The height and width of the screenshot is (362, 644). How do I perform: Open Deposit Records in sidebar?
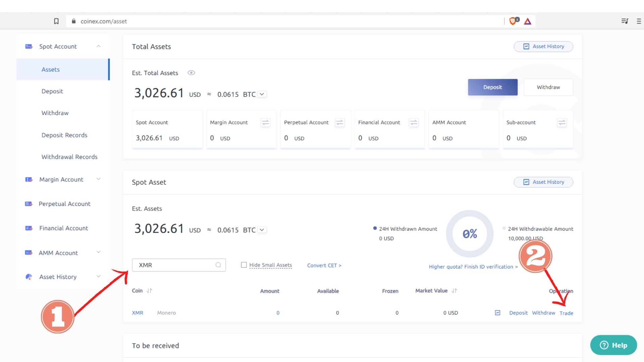click(64, 135)
